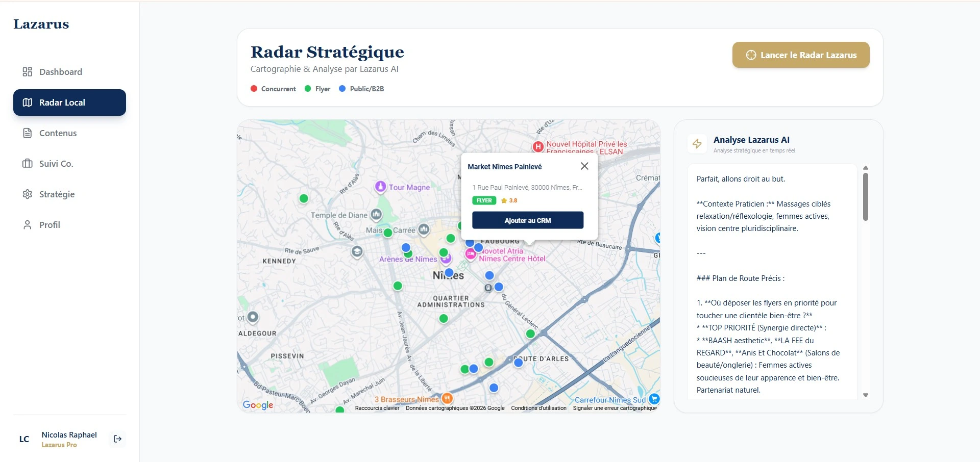Click the LC avatar initials

pyautogui.click(x=24, y=439)
